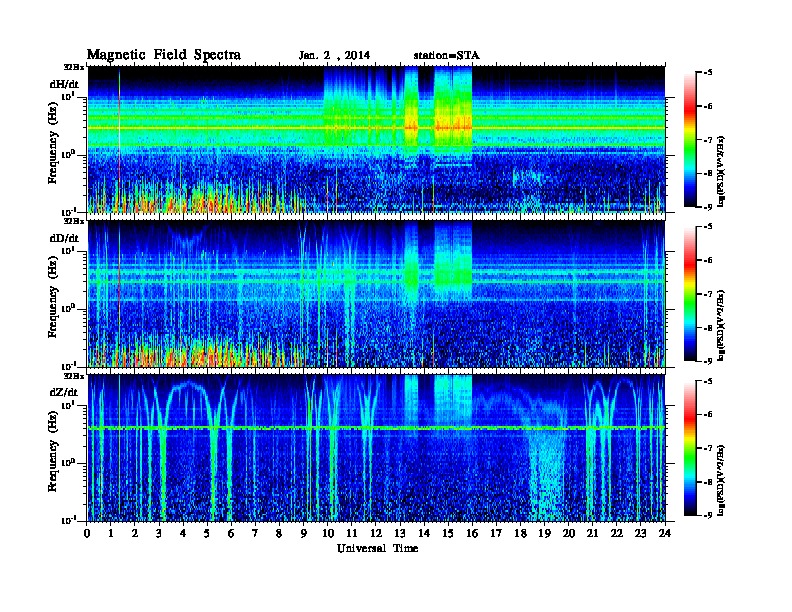The image size is (792, 612).
Task: Click the color scale bar beside dH/dt panel
Action: click(689, 140)
